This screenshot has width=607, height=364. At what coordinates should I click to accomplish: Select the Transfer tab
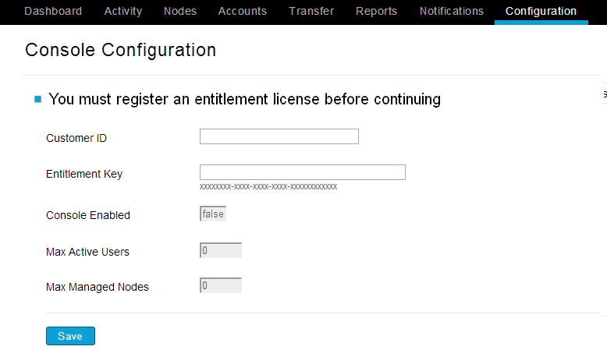[311, 11]
